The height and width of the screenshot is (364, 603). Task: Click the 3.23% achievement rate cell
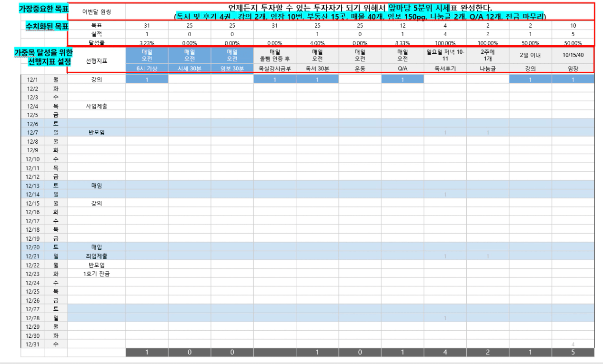(147, 42)
